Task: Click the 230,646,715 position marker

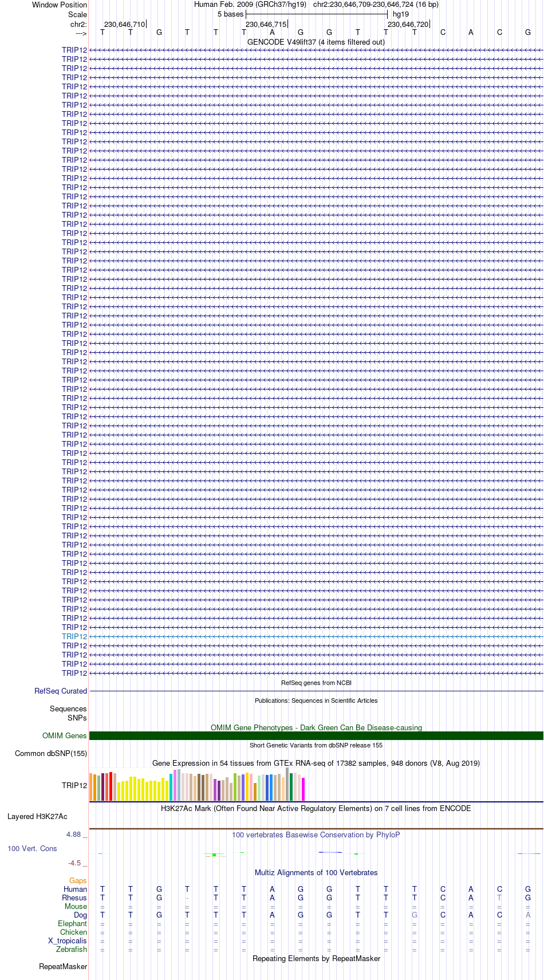Action: pyautogui.click(x=266, y=24)
